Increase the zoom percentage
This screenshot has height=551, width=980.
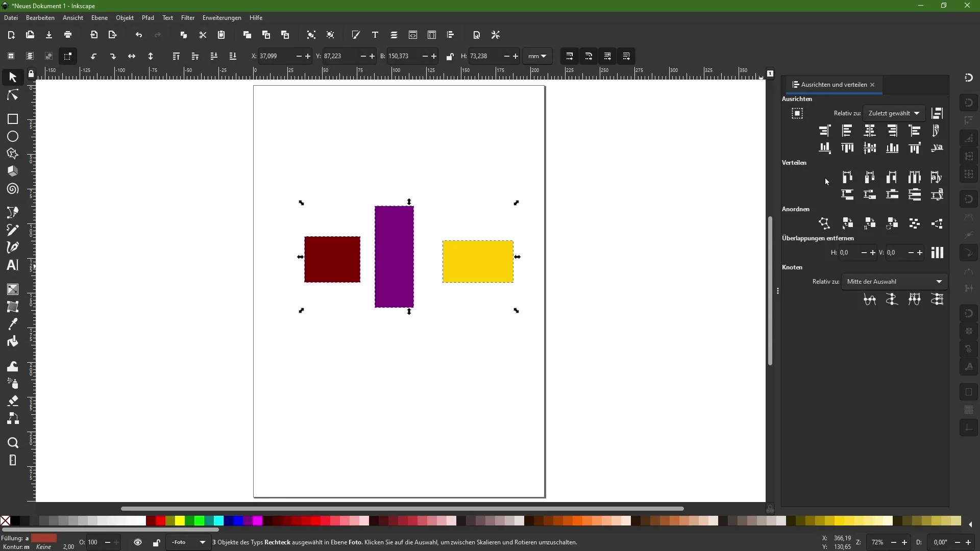pos(904,542)
